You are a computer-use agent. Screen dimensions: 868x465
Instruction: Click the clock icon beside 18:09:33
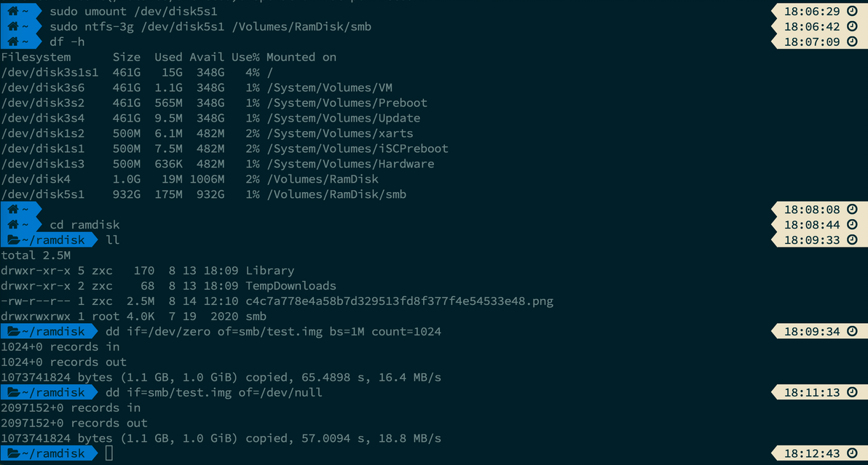pyautogui.click(x=853, y=240)
